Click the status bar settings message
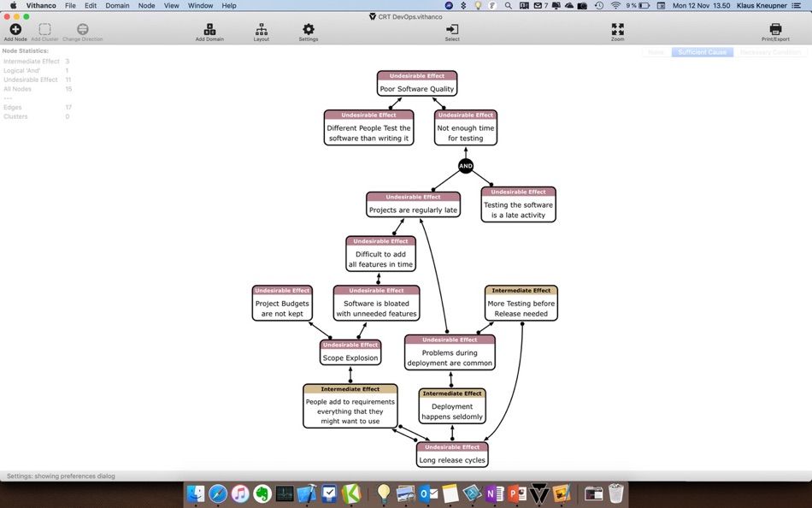Screen dimensions: 812x508 [61, 476]
